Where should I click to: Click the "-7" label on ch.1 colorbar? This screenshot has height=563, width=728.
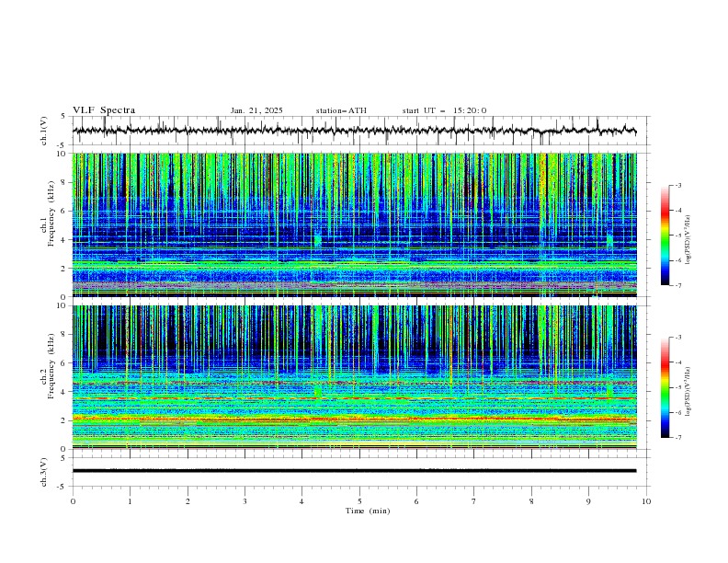(x=677, y=285)
